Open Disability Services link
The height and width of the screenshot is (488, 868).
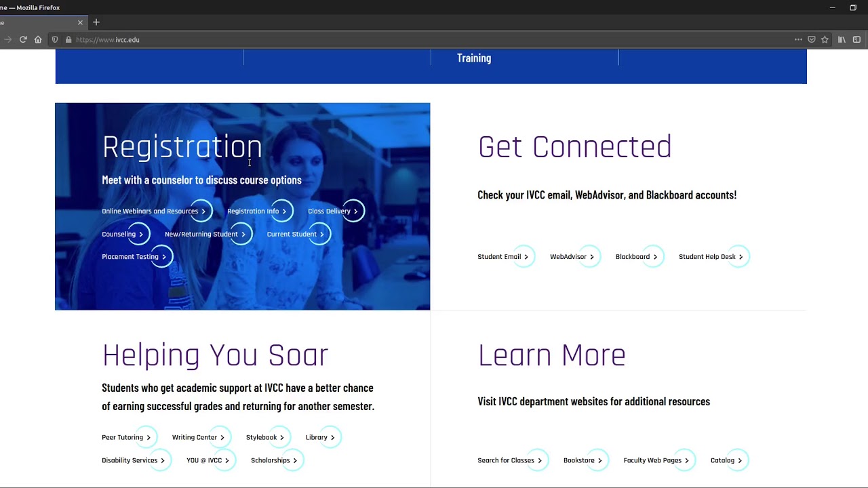point(136,460)
